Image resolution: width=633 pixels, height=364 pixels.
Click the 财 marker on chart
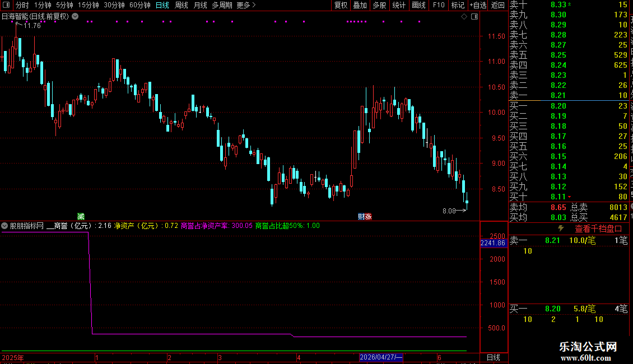coord(361,216)
